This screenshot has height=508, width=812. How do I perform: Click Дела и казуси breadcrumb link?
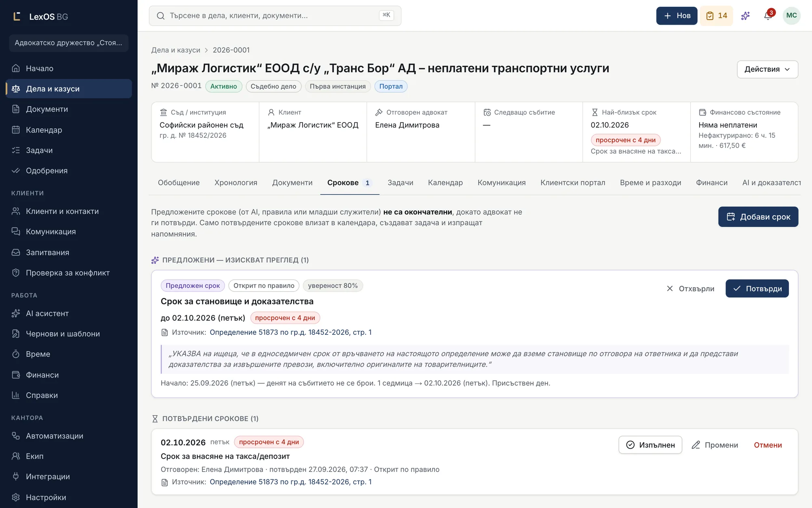tap(175, 50)
